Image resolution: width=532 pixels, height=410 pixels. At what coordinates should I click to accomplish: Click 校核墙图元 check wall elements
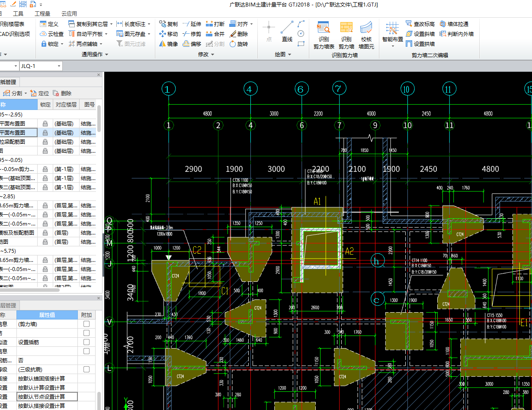(x=366, y=35)
